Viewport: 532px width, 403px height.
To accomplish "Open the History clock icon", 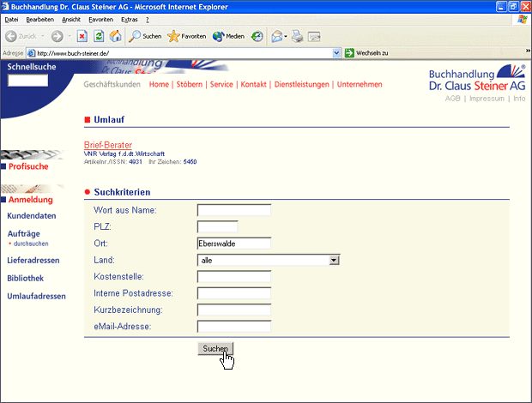I will pyautogui.click(x=257, y=36).
